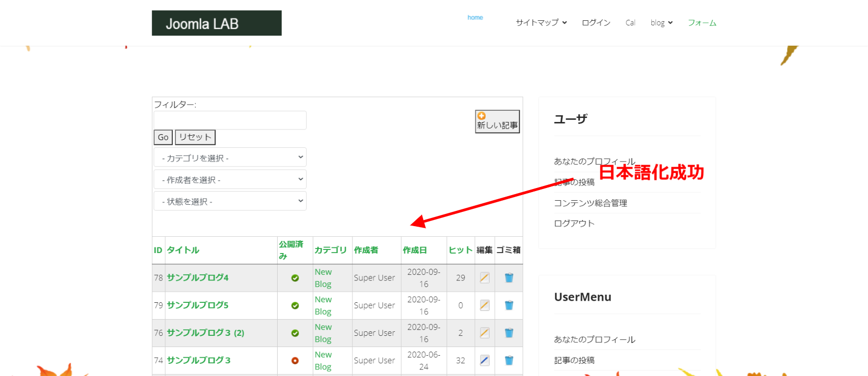Expand the 作成者を選択 dropdown
The width and height of the screenshot is (868, 376).
230,179
